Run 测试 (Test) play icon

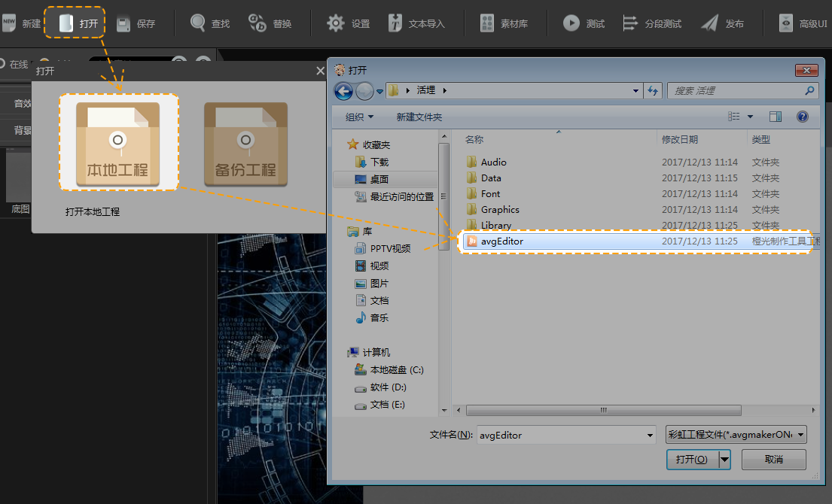[571, 23]
